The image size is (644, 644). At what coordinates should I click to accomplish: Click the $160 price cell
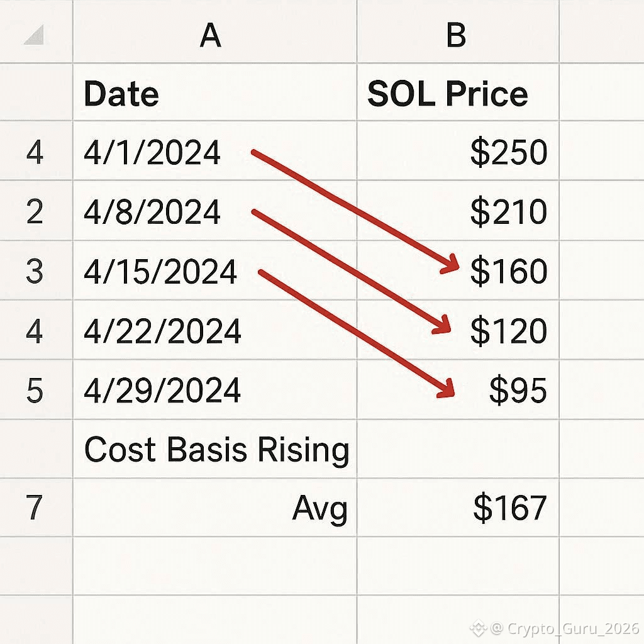[x=509, y=272]
